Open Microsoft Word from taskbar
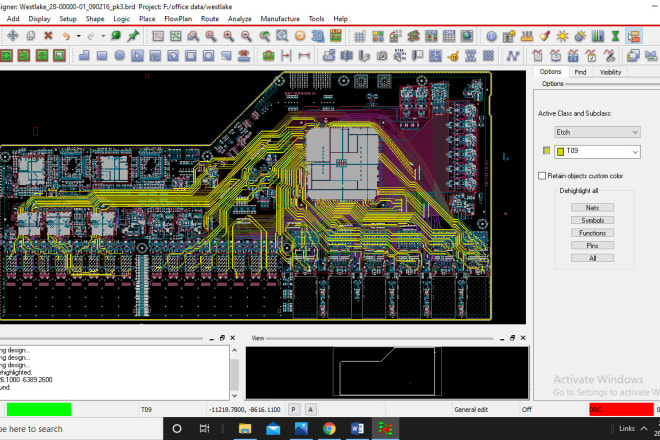Screen dimensions: 660x440 (x=357, y=429)
